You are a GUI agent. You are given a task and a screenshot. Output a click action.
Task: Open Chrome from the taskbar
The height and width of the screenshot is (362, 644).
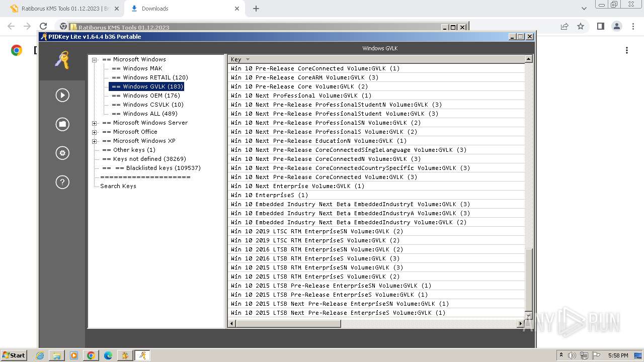tap(91, 355)
